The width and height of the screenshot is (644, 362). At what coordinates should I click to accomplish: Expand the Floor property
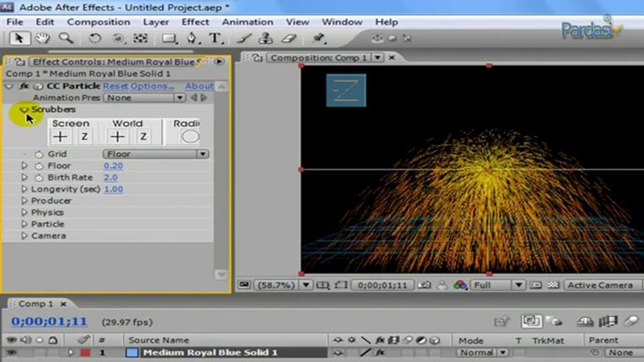point(24,166)
